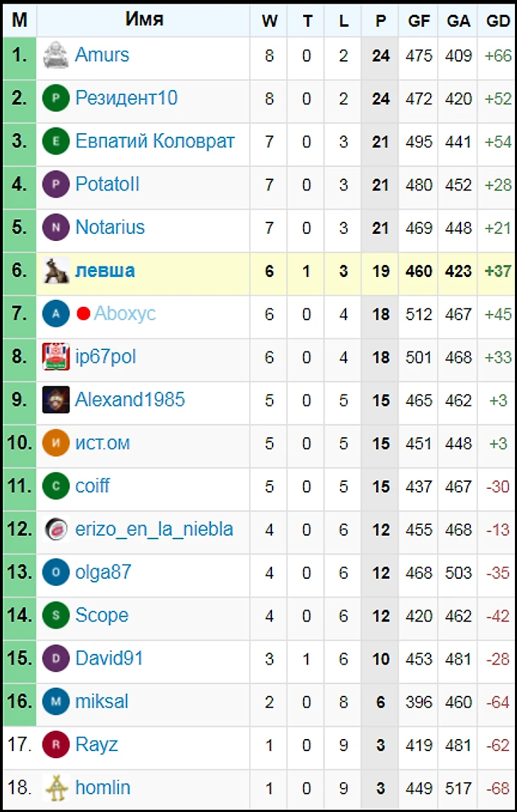Click the Имя column header
This screenshot has height=812, width=517.
[144, 20]
